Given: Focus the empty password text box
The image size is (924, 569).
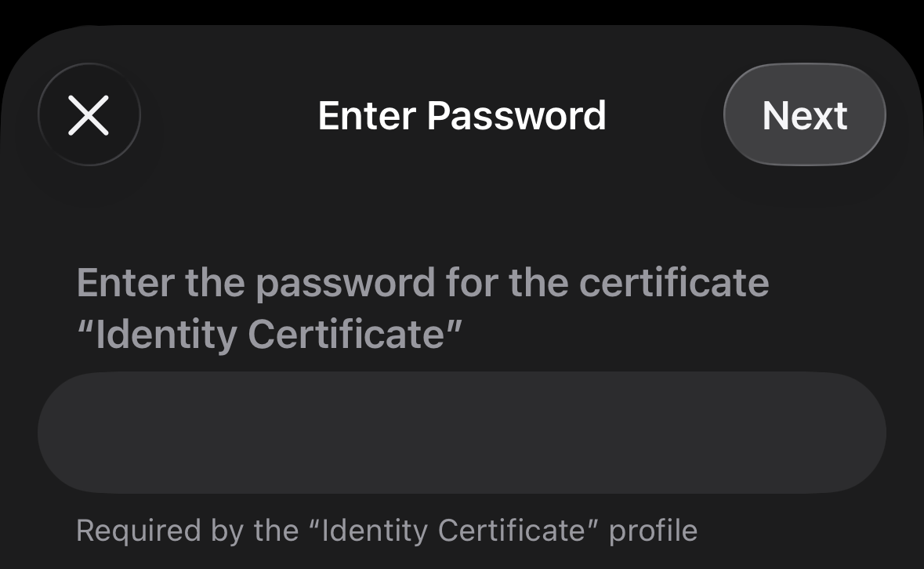Looking at the screenshot, I should click(462, 433).
